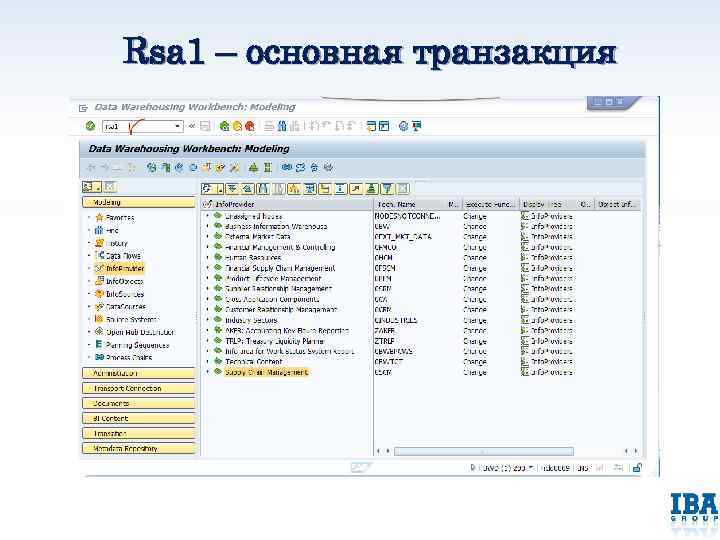Expand the Supply Chain Management node
The height and width of the screenshot is (540, 720).
pyautogui.click(x=208, y=372)
